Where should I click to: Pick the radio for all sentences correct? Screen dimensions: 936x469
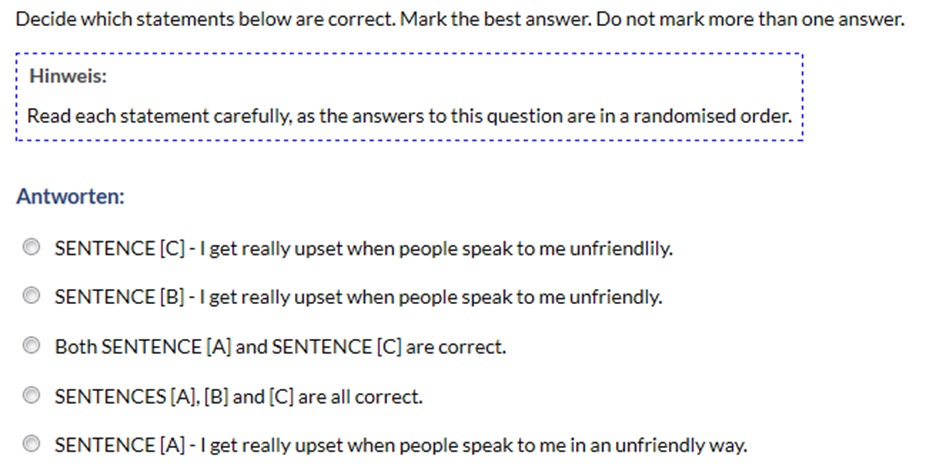pyautogui.click(x=31, y=395)
